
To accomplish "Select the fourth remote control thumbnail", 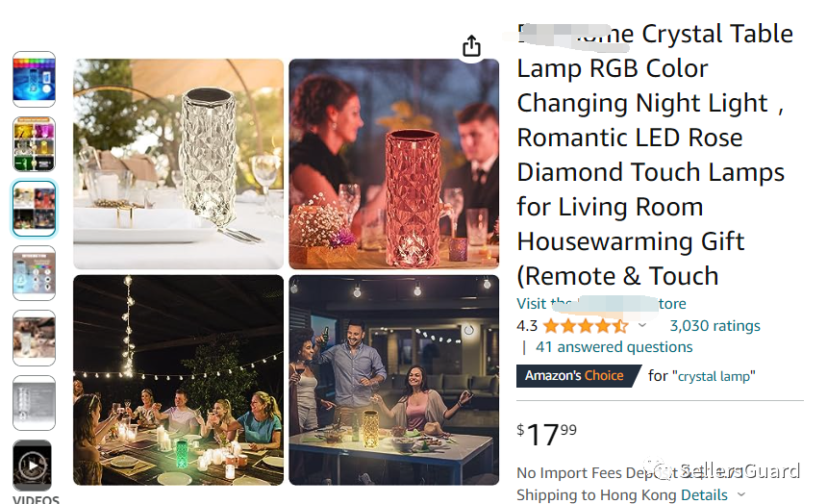I will pyautogui.click(x=35, y=273).
